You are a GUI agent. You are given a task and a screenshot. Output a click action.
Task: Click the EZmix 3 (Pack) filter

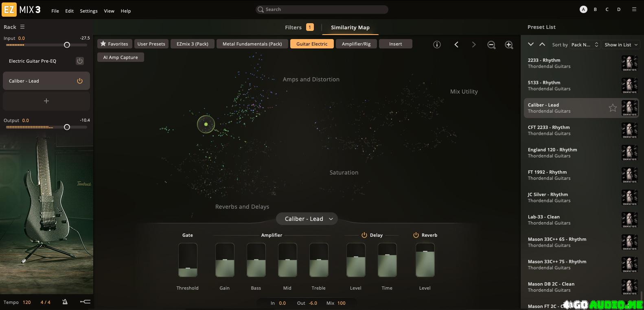coord(193,44)
